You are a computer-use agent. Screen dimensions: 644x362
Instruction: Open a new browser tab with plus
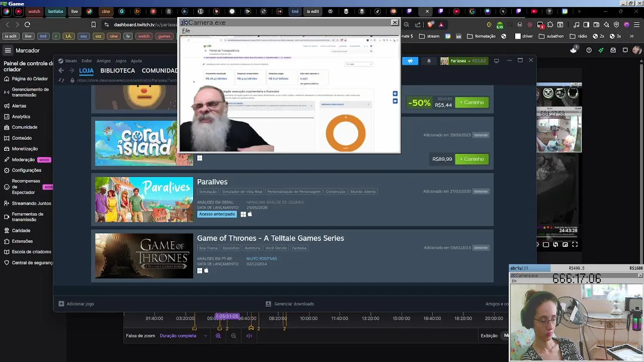[x=579, y=12]
